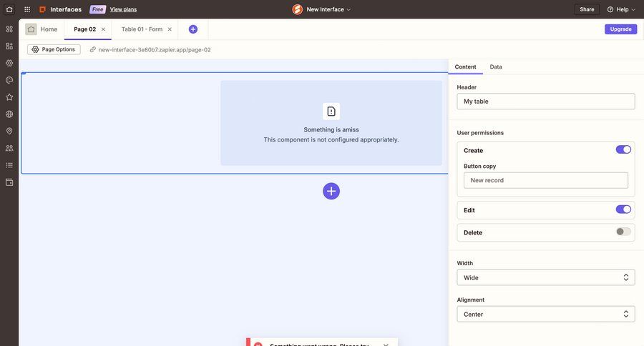Viewport: 644px width, 346px height.
Task: Click the Zapier home icon in the top-left corner
Action: [9, 9]
